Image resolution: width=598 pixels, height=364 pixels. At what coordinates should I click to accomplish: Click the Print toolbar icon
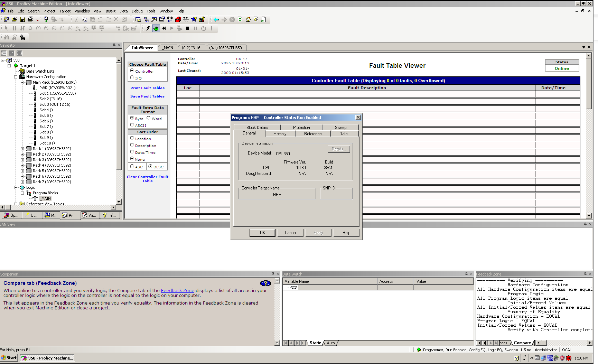pyautogui.click(x=30, y=19)
